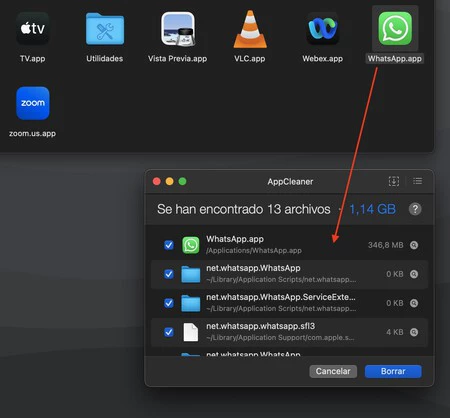Select the Webex.app icon
Viewport: 450px width, 418px height.
click(322, 29)
